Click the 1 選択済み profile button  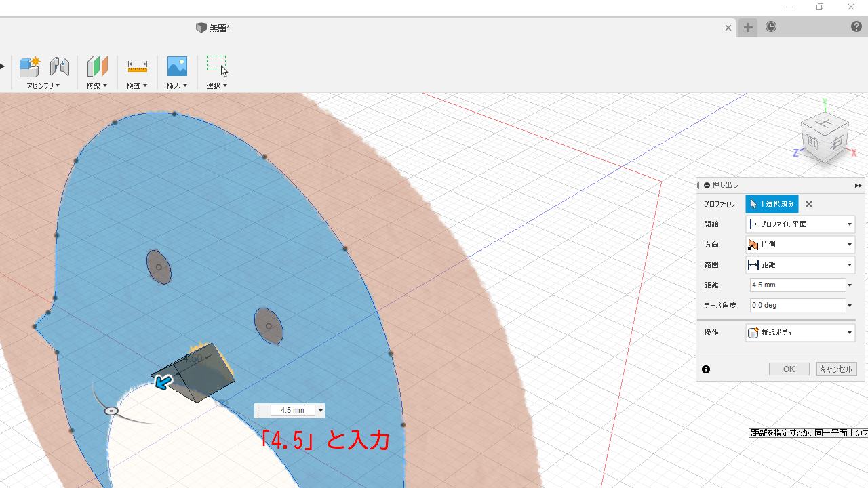[772, 204]
